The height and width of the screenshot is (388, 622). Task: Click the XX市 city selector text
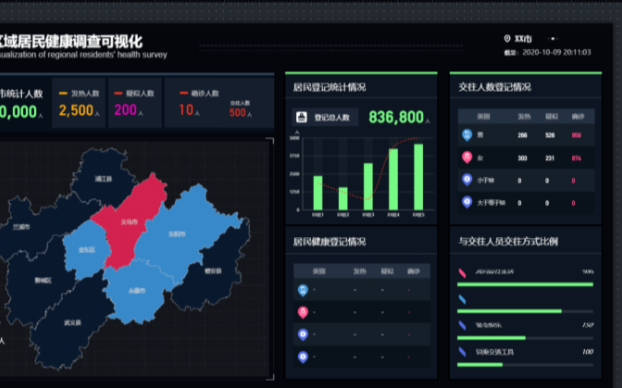pos(523,39)
